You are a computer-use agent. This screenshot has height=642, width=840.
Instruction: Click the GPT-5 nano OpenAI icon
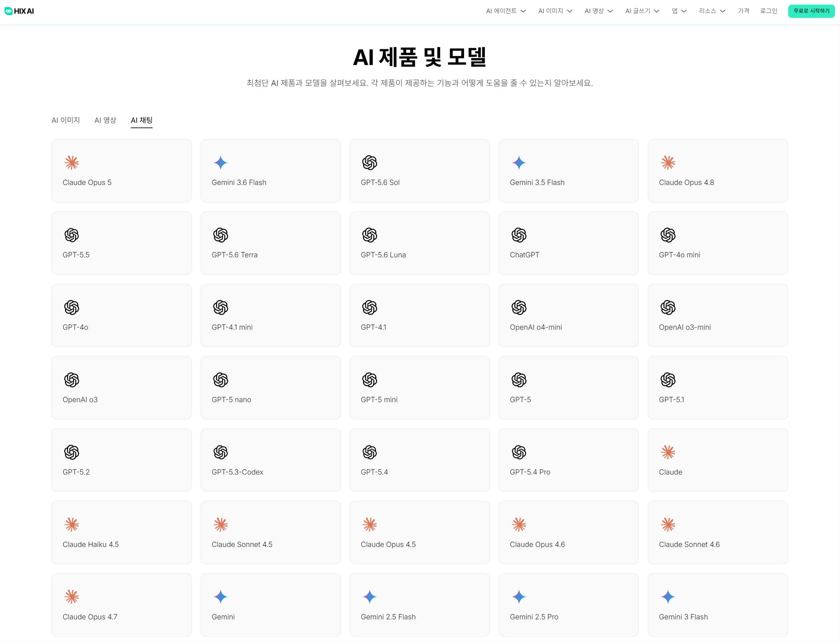(x=220, y=380)
